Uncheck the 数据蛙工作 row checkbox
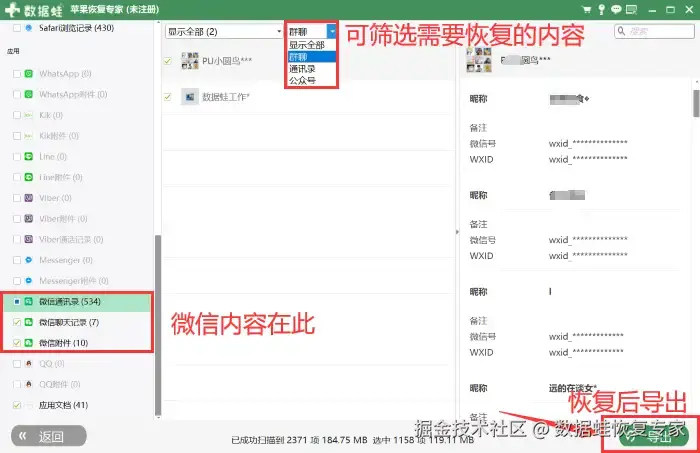Viewport: 700px width, 453px height. pos(167,96)
